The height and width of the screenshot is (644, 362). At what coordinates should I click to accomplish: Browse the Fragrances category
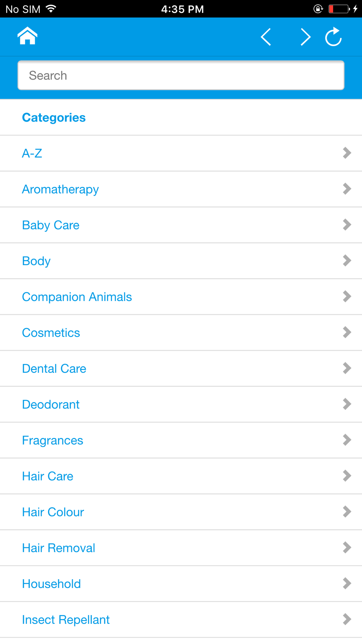52,440
